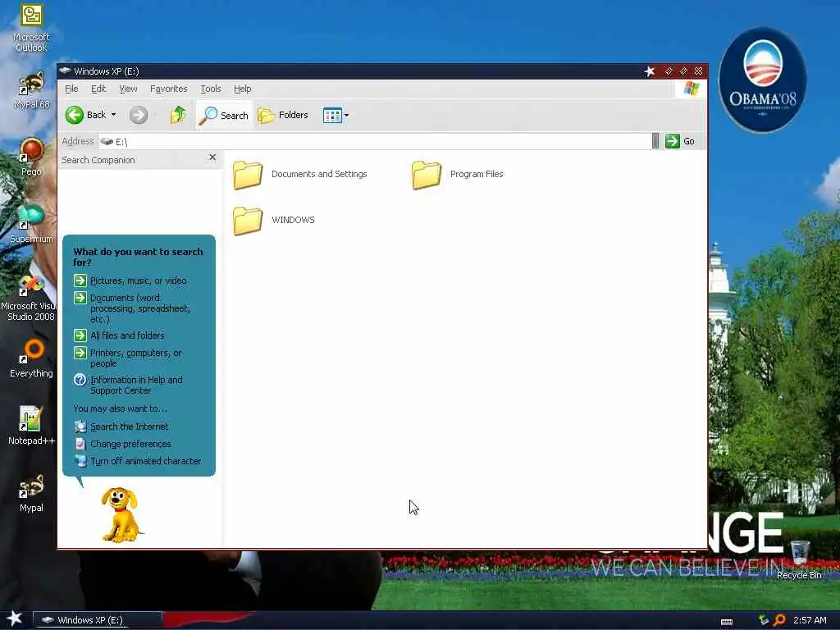Click the animated search dog character
Image resolution: width=840 pixels, height=630 pixels.
[x=121, y=514]
